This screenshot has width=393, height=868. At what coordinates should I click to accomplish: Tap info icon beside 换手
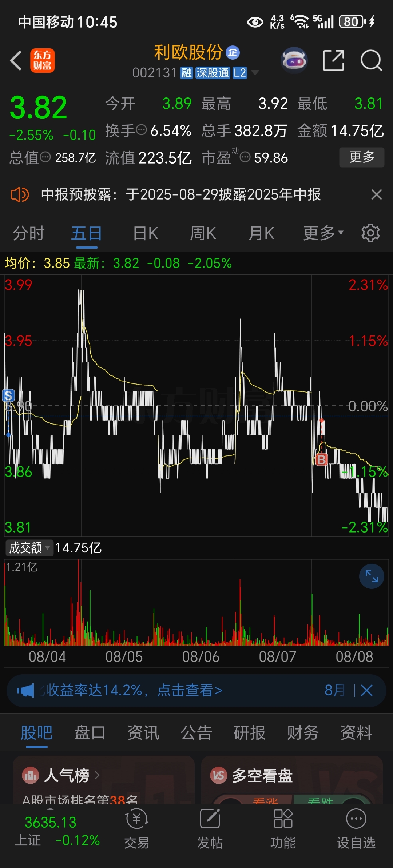pos(141,129)
